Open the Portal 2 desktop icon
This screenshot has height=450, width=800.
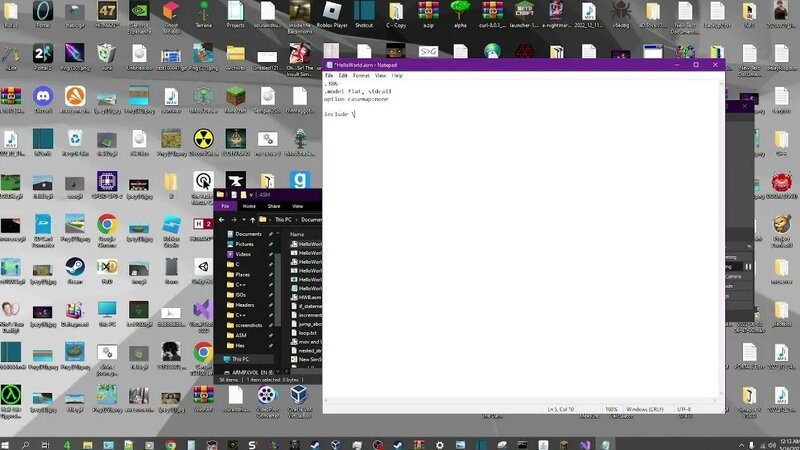click(43, 56)
